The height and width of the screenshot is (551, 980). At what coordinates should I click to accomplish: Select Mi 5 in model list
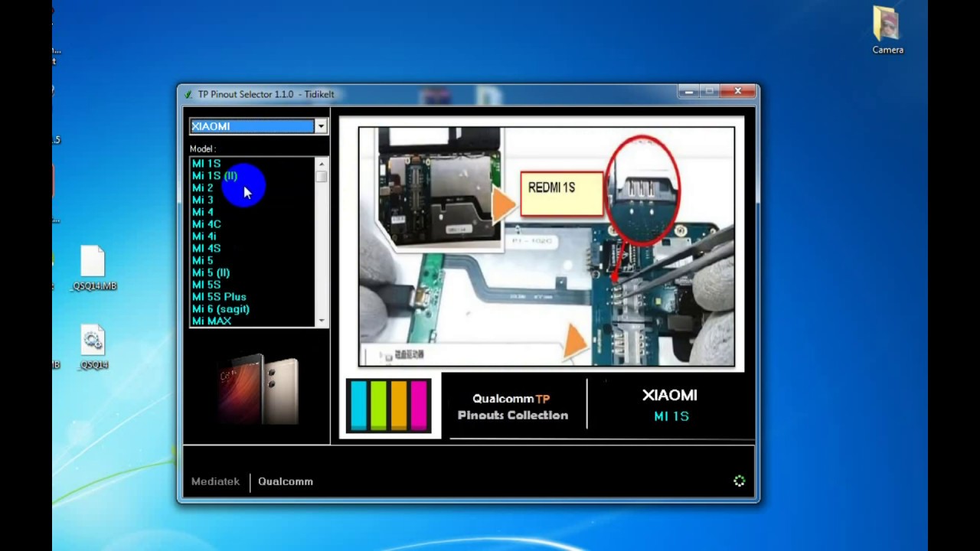click(203, 261)
